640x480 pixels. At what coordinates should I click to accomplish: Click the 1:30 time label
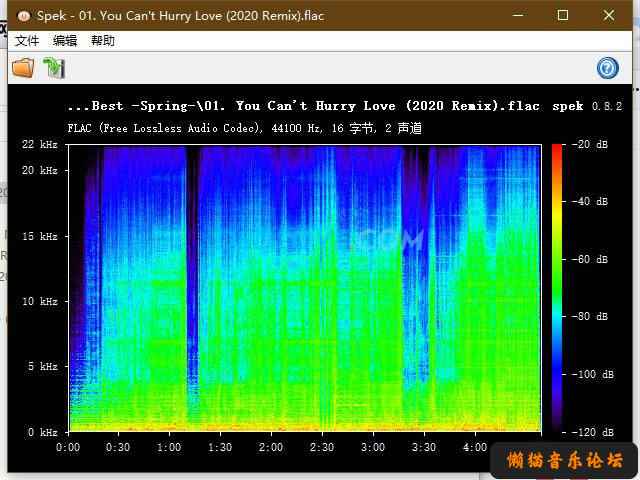click(220, 447)
